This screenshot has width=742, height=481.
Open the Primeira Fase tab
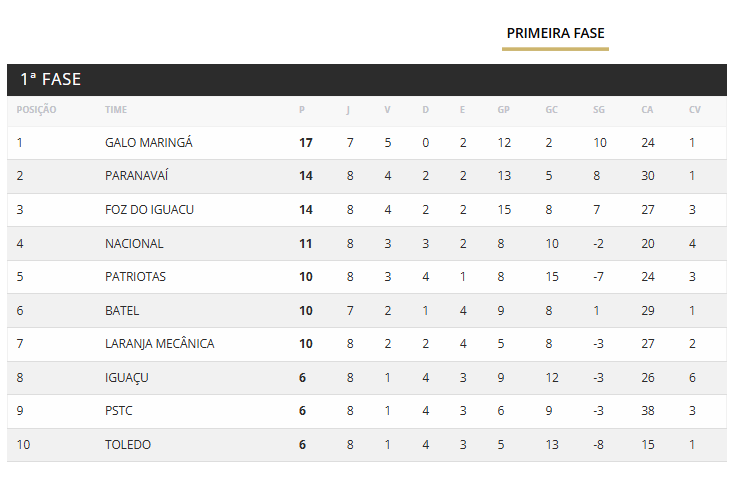(x=555, y=34)
